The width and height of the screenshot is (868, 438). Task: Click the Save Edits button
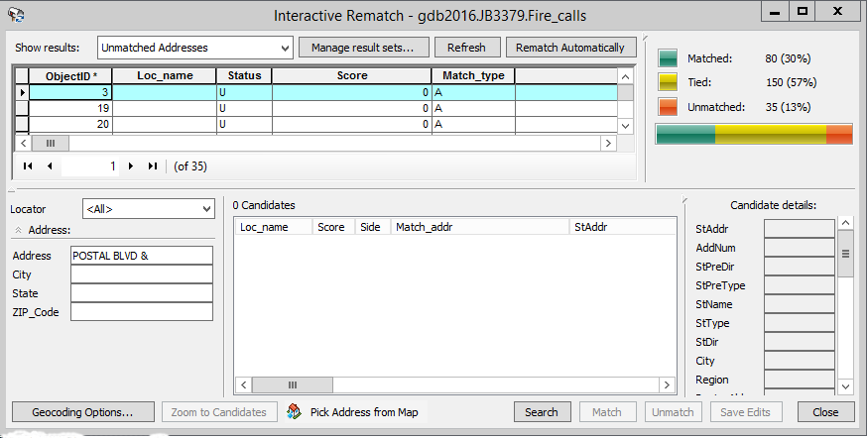click(745, 412)
